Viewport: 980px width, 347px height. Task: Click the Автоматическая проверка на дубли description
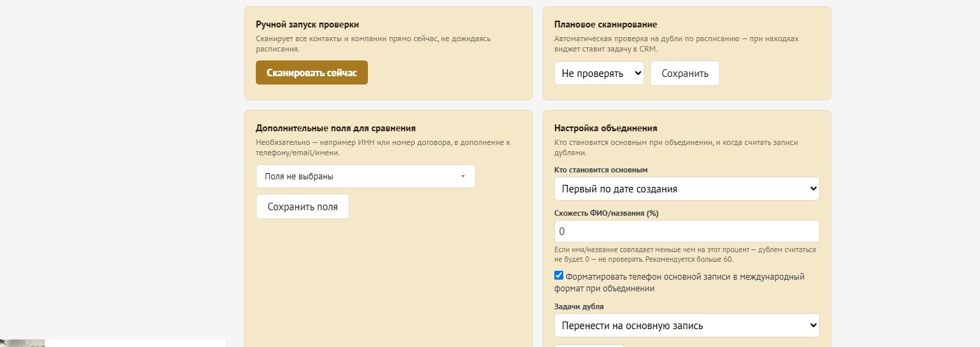coord(677,44)
